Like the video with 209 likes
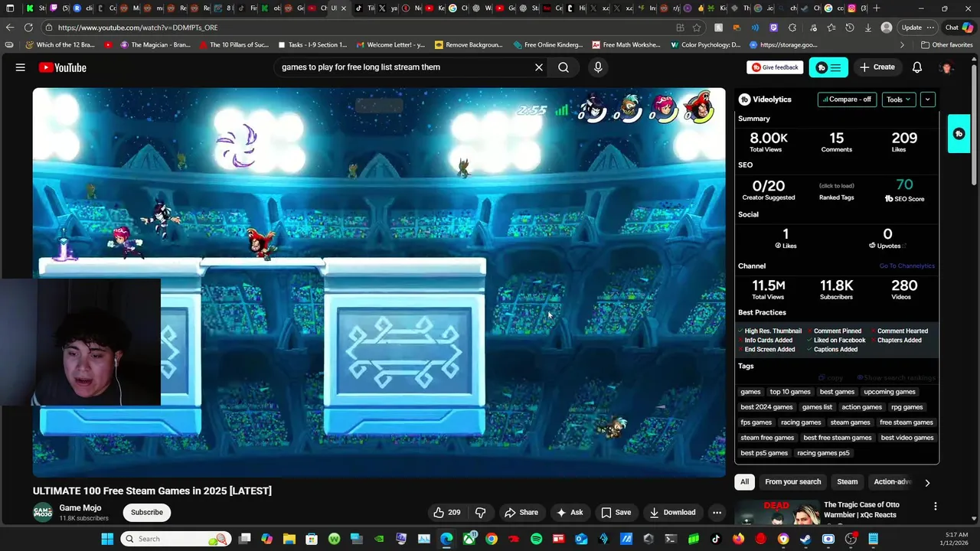The height and width of the screenshot is (551, 980). pyautogui.click(x=446, y=512)
